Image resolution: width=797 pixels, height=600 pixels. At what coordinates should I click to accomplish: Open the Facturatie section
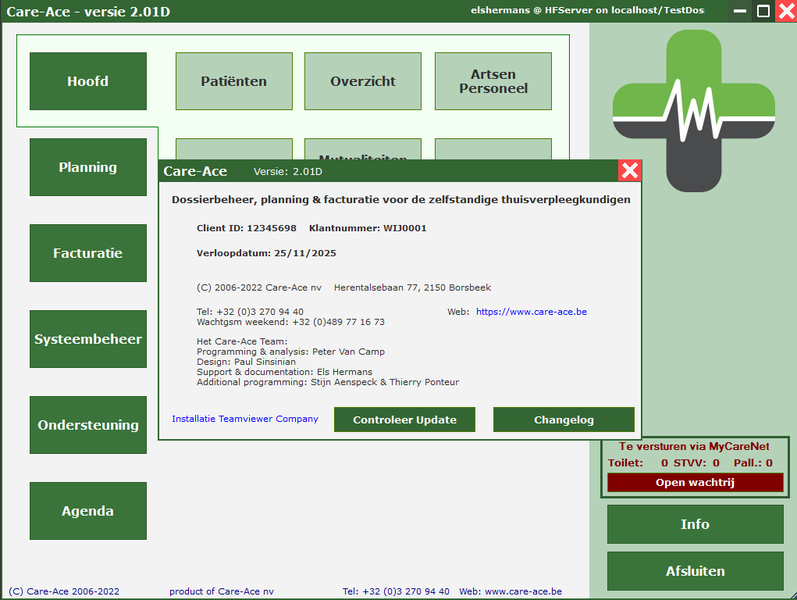(x=88, y=253)
